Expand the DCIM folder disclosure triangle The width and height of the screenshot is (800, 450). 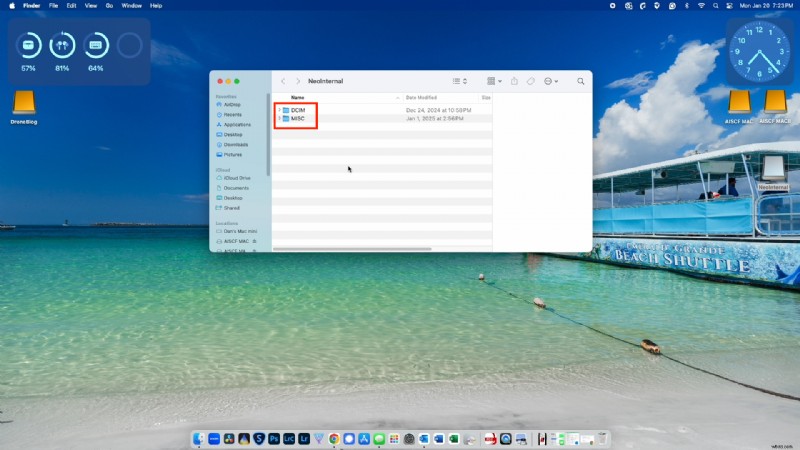pyautogui.click(x=279, y=109)
